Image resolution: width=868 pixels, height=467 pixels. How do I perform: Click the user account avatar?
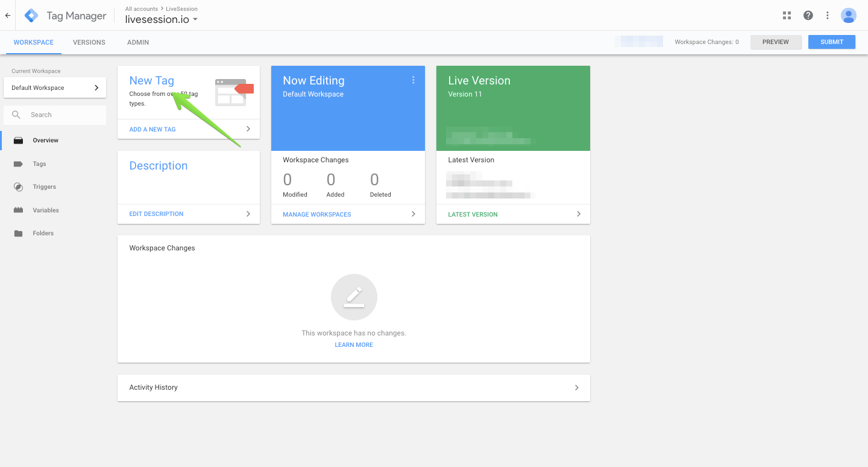tap(849, 16)
